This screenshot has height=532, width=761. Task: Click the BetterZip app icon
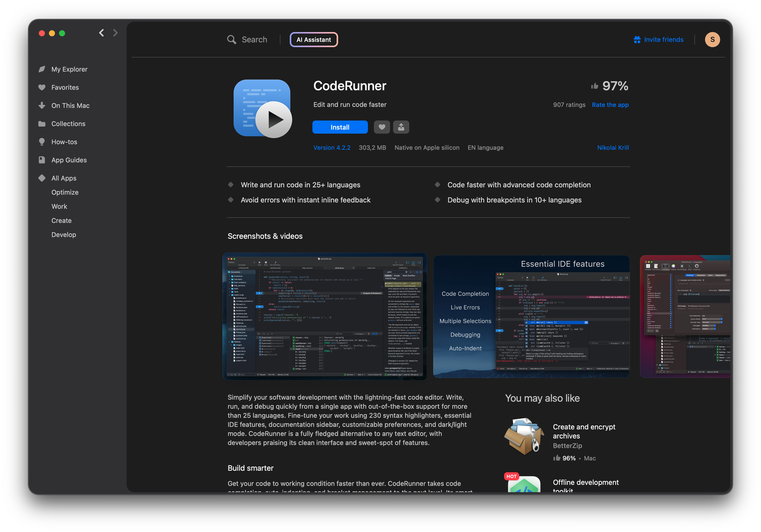point(524,436)
